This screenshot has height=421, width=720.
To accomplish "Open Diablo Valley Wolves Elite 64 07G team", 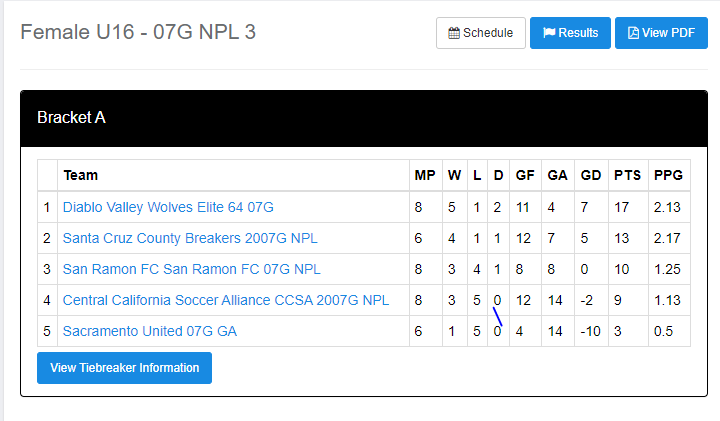I will click(x=168, y=208).
